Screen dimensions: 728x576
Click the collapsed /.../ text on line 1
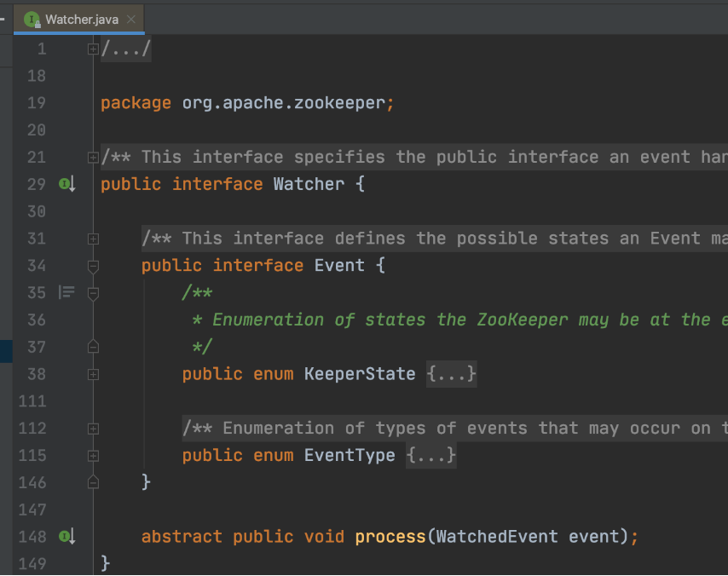tap(125, 49)
